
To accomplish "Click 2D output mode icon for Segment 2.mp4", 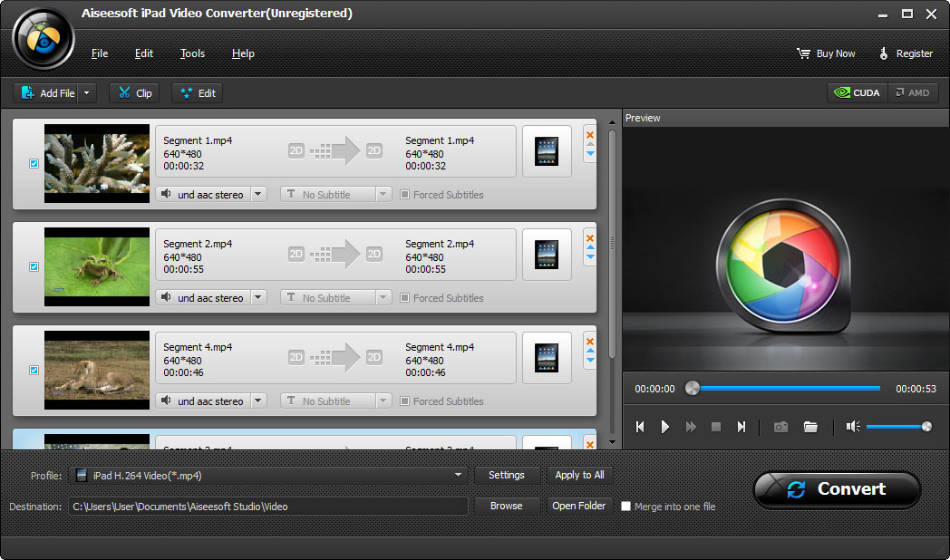I will point(373,255).
